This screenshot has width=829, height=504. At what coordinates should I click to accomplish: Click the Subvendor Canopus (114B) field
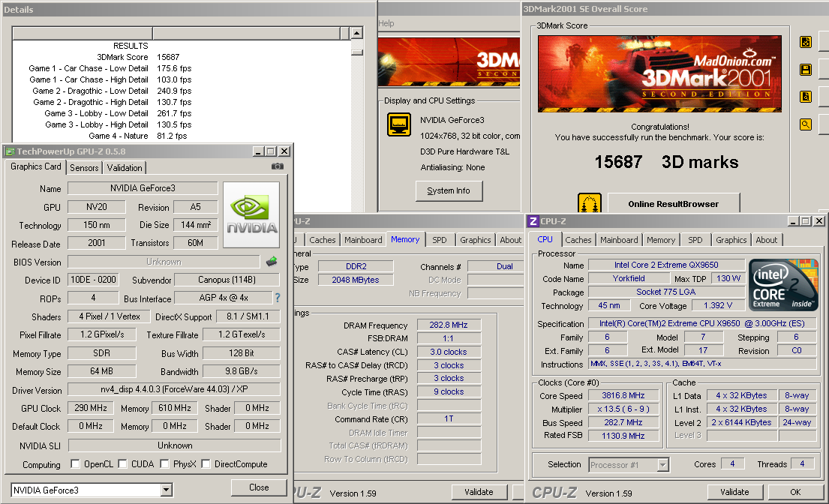click(227, 280)
